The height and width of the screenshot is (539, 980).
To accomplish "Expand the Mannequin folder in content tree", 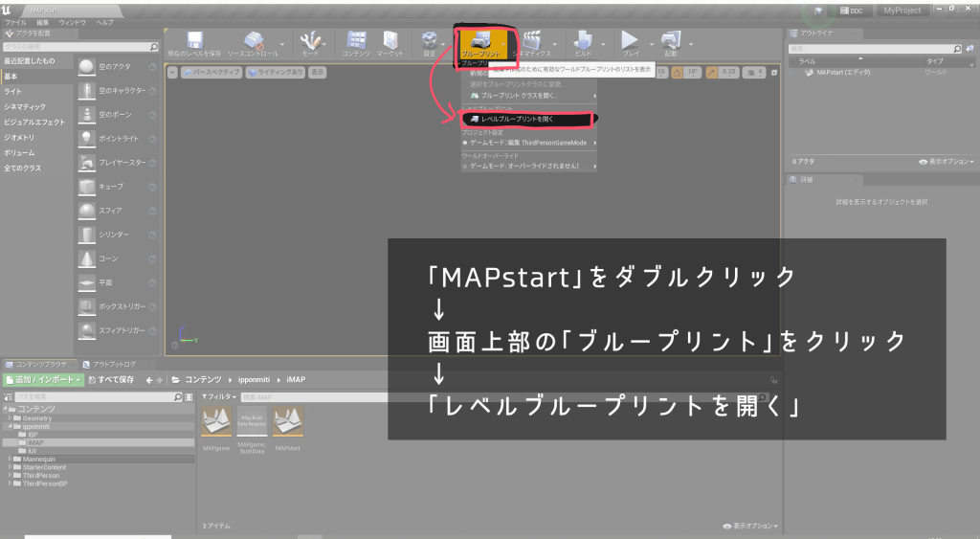I will (11, 459).
